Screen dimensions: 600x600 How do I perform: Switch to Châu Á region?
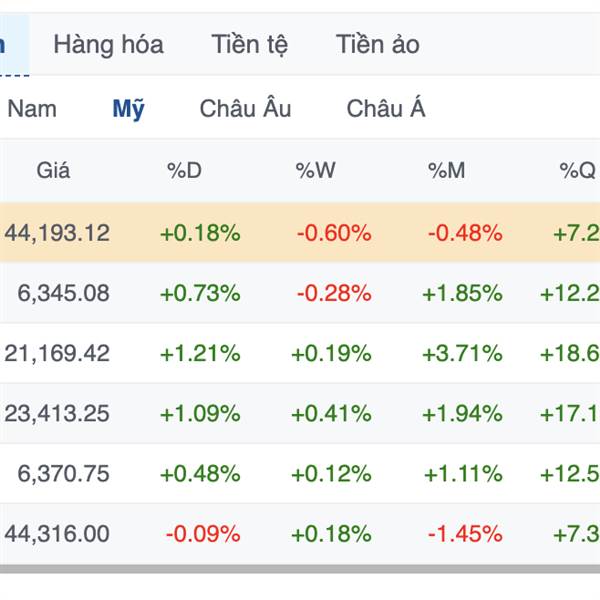[386, 108]
